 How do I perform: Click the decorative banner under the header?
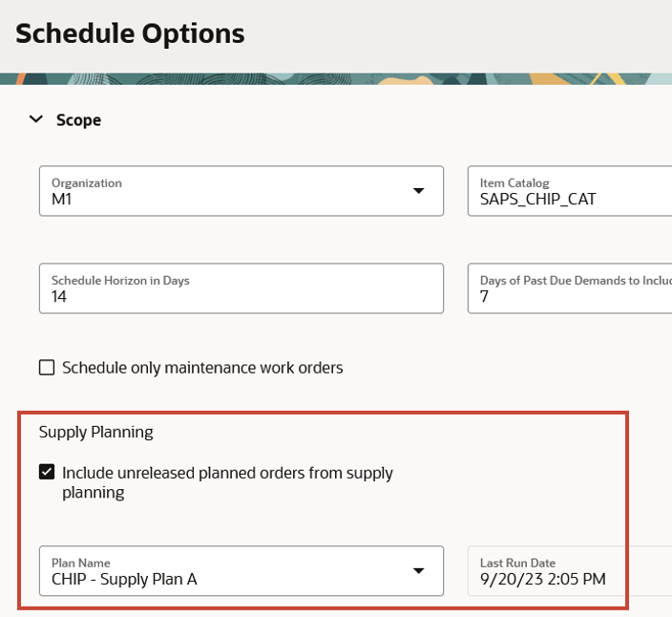click(x=336, y=79)
